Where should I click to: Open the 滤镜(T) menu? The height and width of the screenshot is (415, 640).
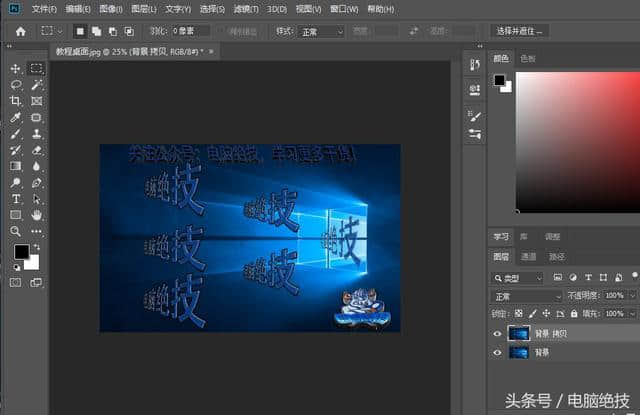pos(246,9)
